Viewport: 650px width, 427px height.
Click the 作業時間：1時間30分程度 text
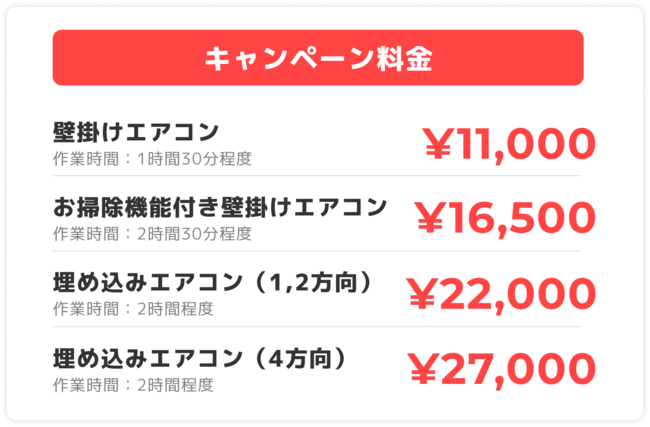tap(152, 158)
